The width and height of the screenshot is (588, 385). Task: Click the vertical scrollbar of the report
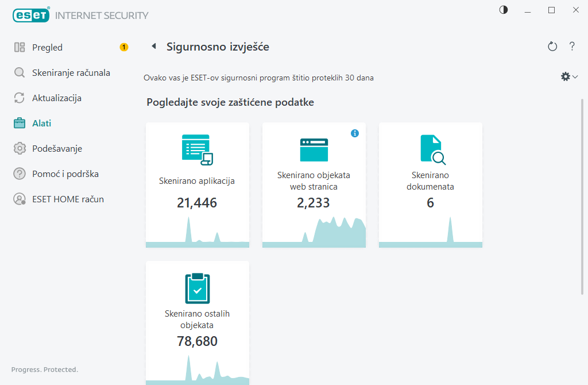[x=582, y=197]
